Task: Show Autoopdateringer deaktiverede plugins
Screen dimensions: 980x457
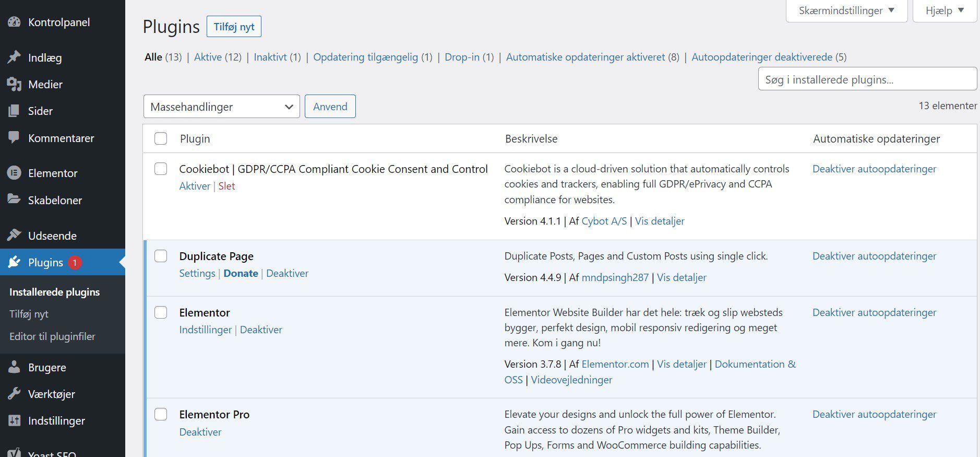Action: (x=762, y=57)
